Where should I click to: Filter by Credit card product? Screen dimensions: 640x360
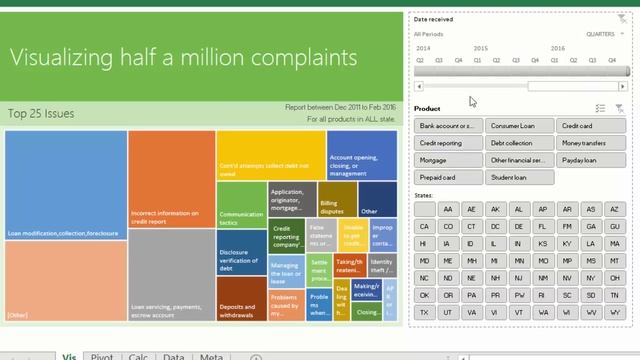(591, 126)
